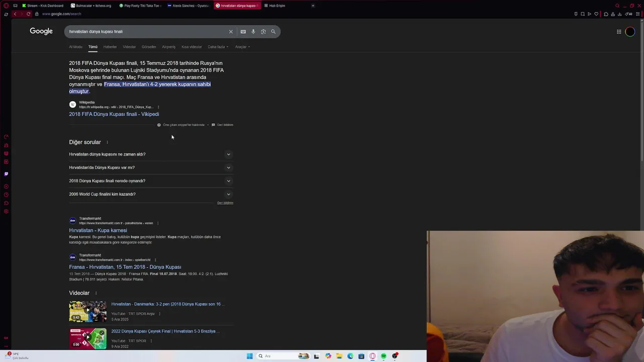
Task: Start voice search with the microphone icon
Action: (x=253, y=32)
